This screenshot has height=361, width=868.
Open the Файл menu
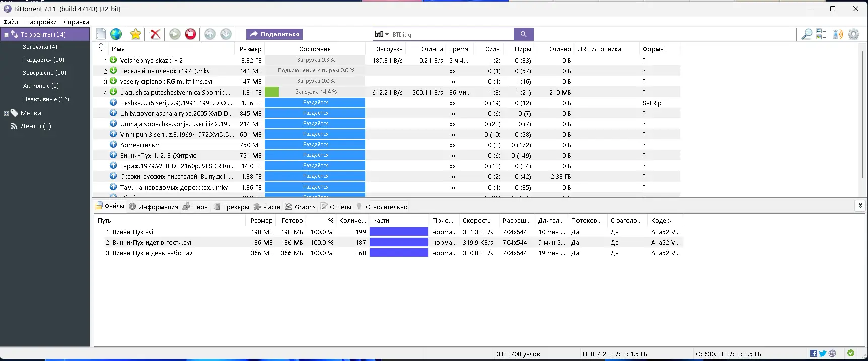[11, 22]
